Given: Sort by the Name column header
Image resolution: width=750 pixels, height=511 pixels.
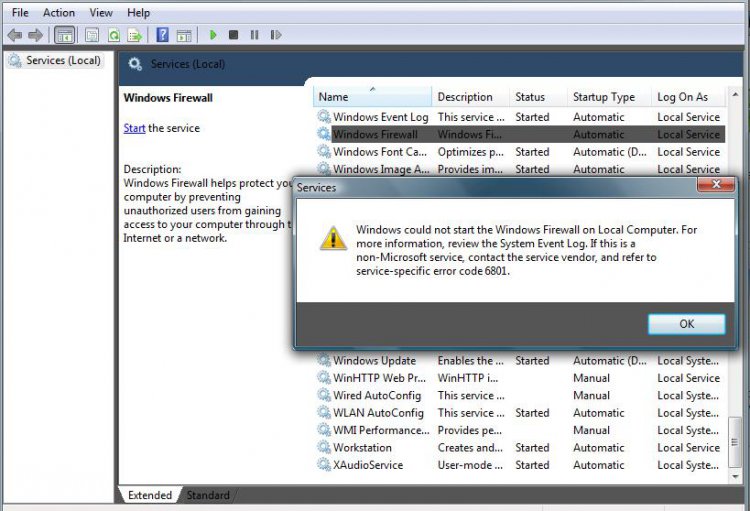Looking at the screenshot, I should (x=373, y=97).
